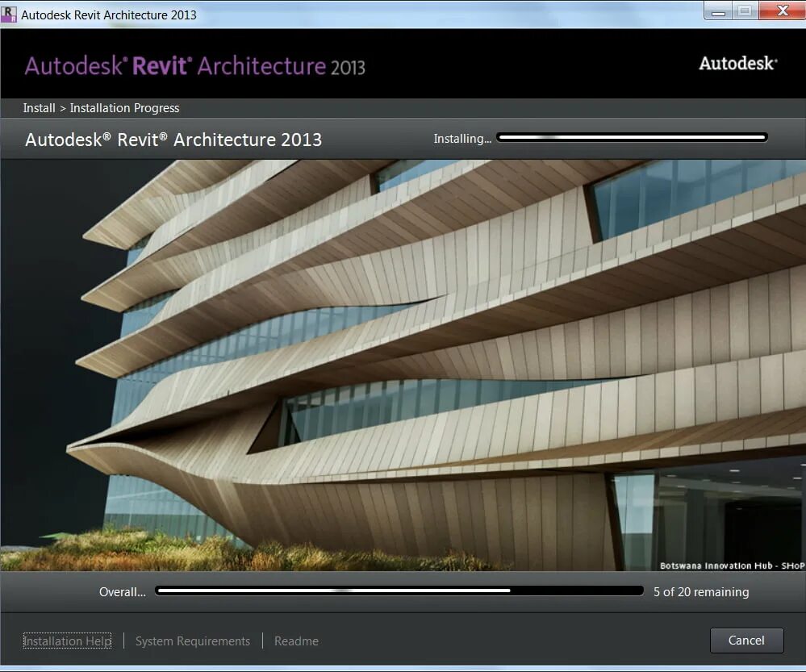Open the Readme link
Viewport: 806px width, 672px height.
296,641
